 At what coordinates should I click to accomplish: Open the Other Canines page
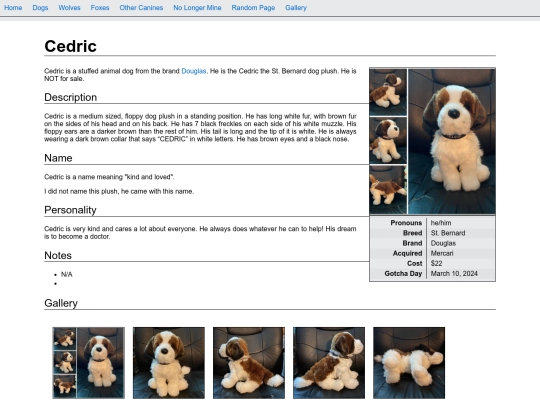(x=141, y=8)
